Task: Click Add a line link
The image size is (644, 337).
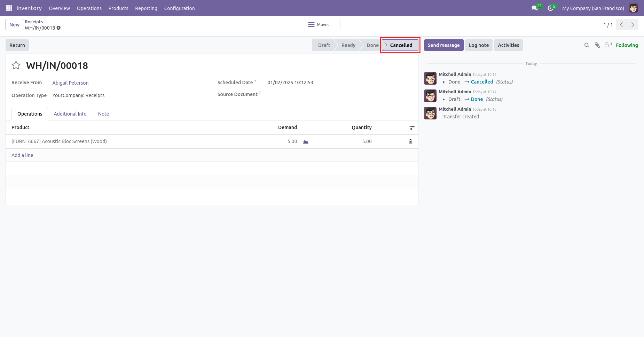Action: click(x=22, y=155)
